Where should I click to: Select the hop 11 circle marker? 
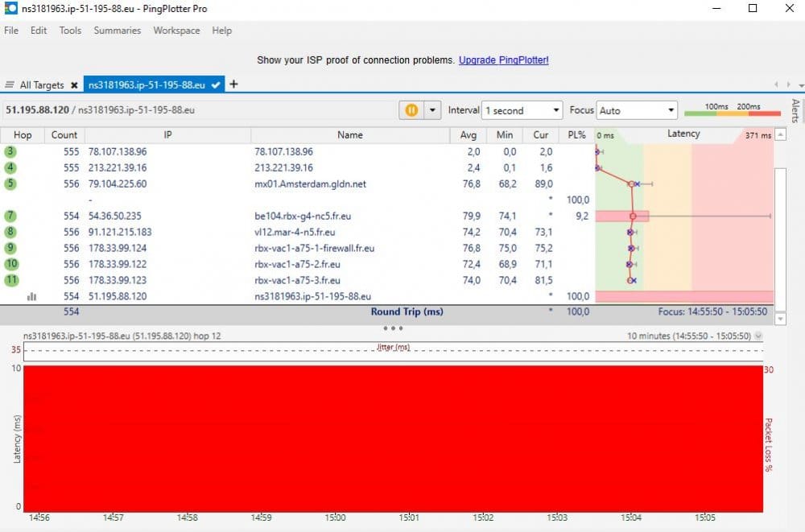tap(11, 280)
